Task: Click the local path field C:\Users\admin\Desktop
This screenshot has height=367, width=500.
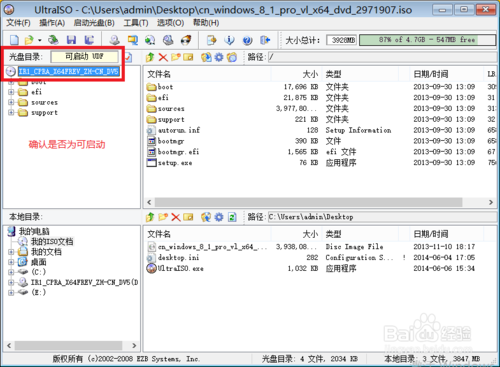Action: [x=382, y=217]
